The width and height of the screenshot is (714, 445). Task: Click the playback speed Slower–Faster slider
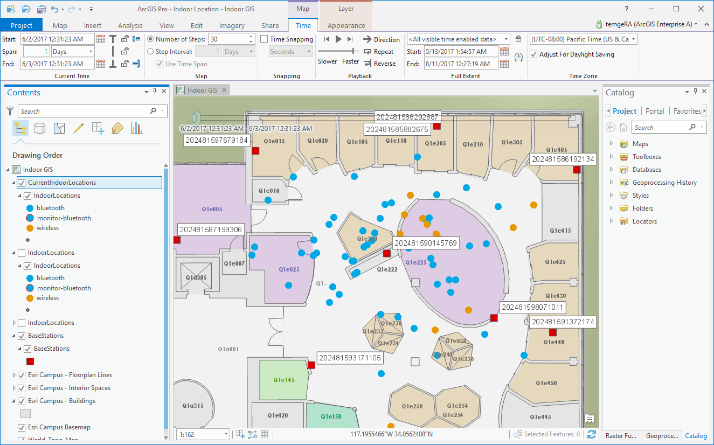click(x=338, y=51)
